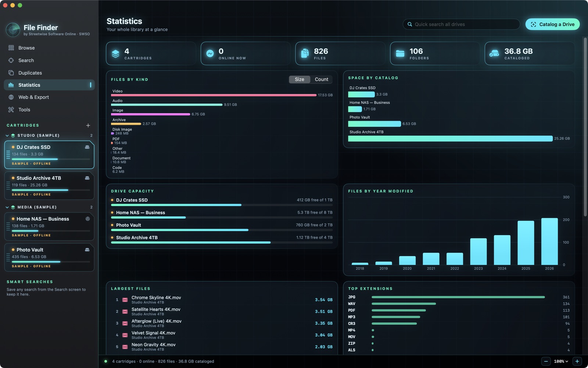
Task: Click the video file icon for Afterglow (Live) 4K.mov
Action: [125, 323]
